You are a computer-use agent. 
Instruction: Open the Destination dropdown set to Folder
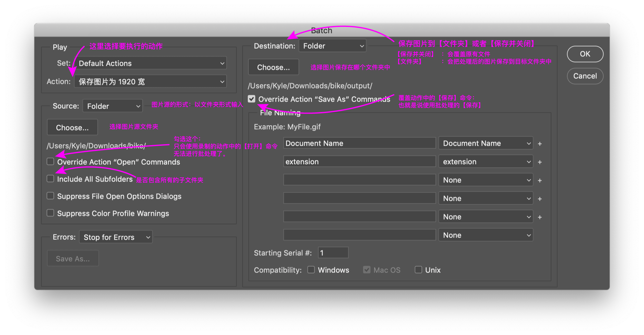coord(332,46)
